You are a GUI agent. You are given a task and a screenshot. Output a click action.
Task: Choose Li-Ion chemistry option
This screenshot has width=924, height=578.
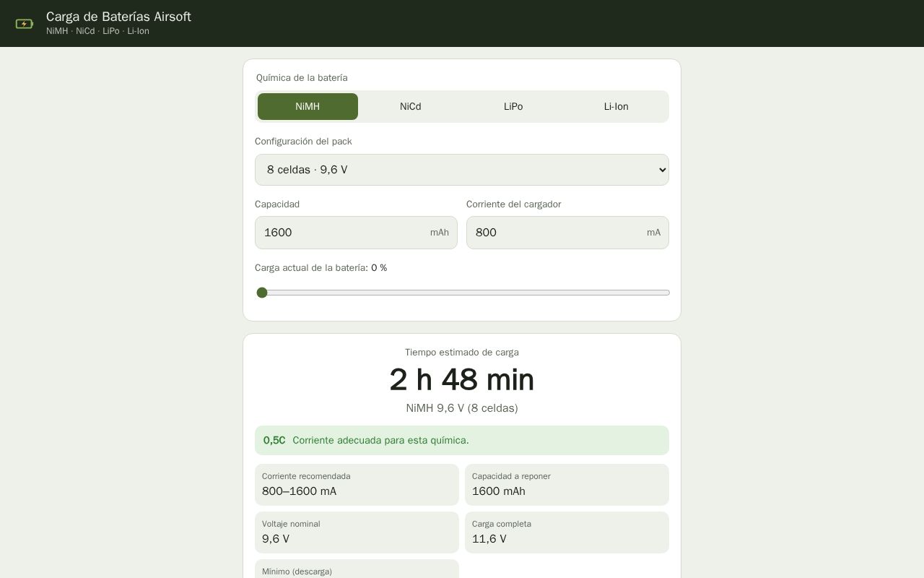(x=616, y=106)
